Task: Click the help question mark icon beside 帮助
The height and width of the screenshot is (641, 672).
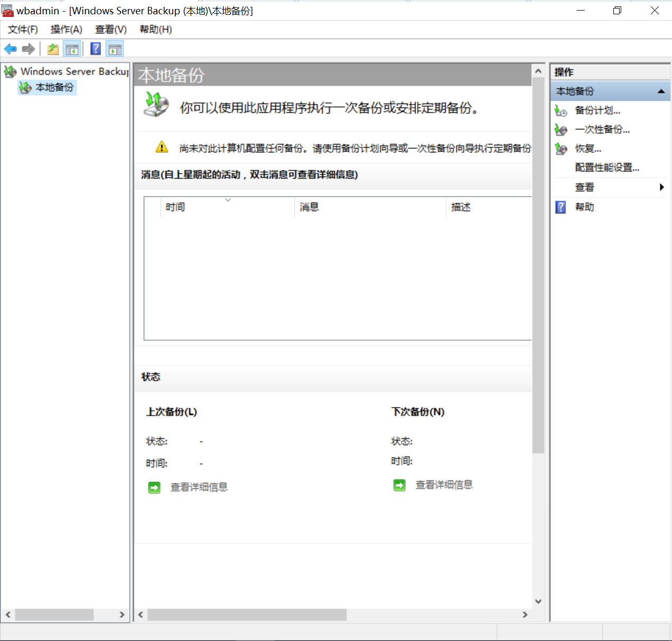Action: pos(561,207)
